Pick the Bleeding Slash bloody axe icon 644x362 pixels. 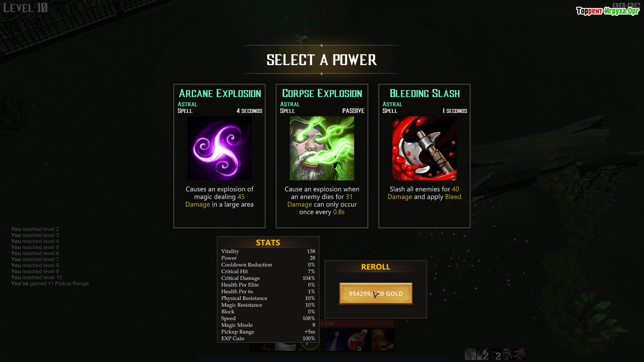424,148
